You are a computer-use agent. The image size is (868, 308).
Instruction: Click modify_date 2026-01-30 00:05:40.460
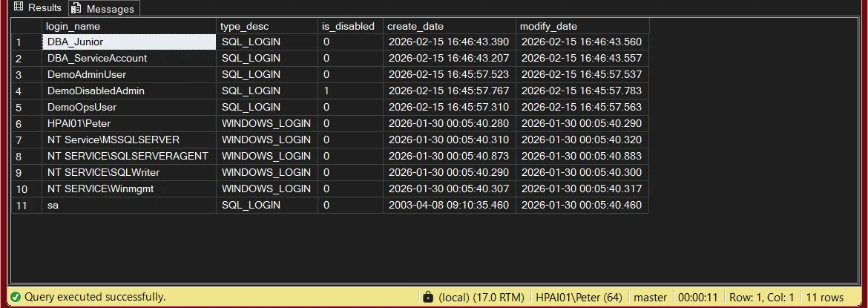pyautogui.click(x=582, y=206)
